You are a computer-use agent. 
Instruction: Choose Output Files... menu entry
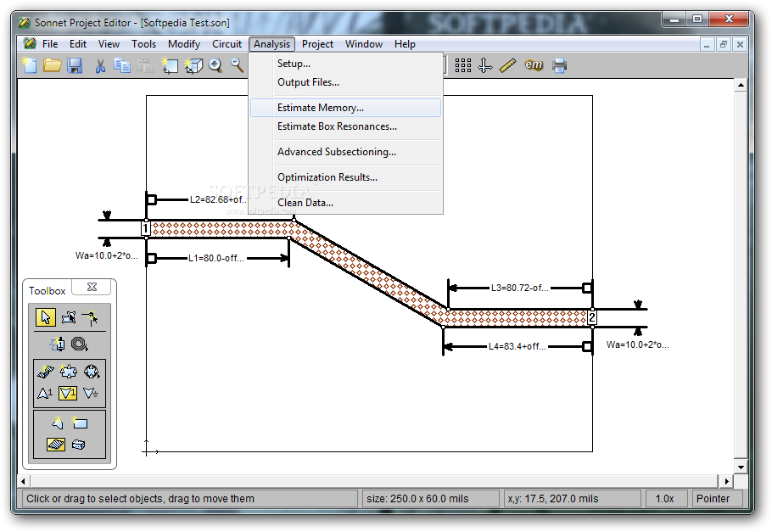coord(345,82)
